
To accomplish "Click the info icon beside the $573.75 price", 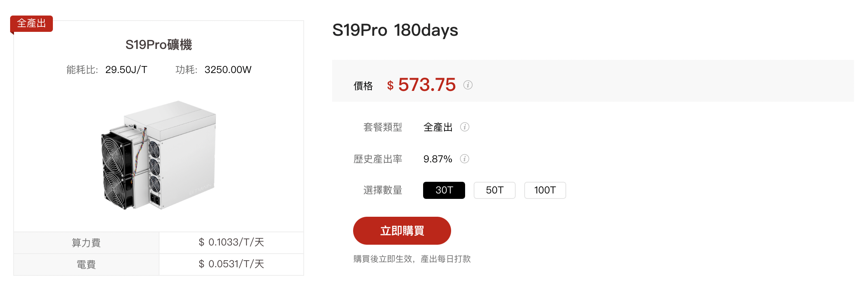I will click(468, 85).
